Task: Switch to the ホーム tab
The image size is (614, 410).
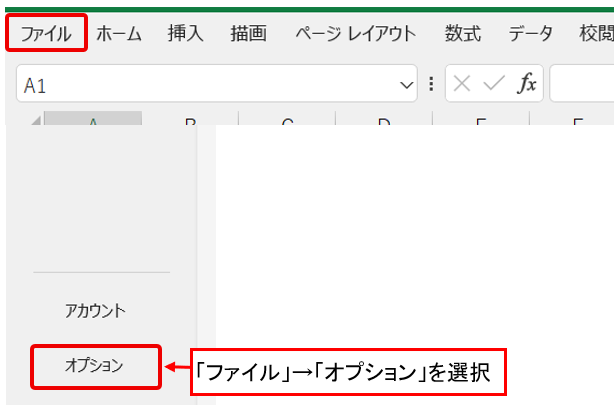Action: tap(119, 34)
